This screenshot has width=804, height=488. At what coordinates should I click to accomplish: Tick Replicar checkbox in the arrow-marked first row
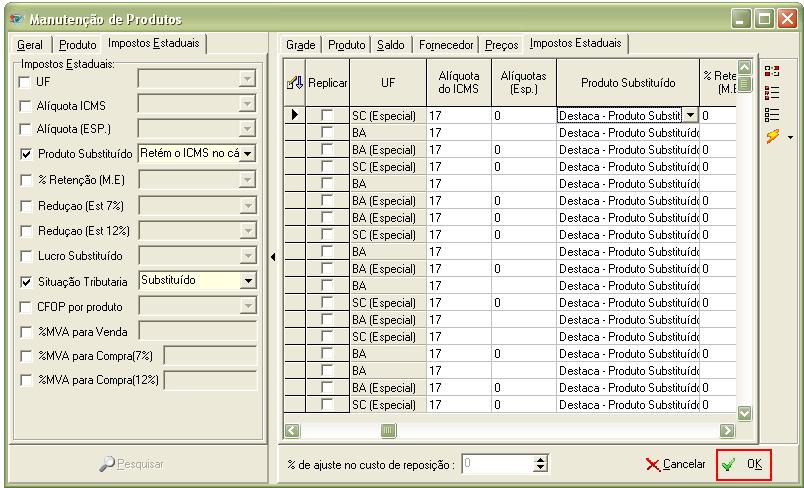coord(327,115)
